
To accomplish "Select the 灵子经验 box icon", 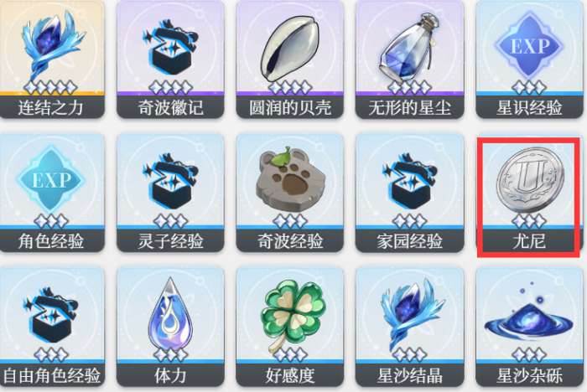I will [170, 180].
